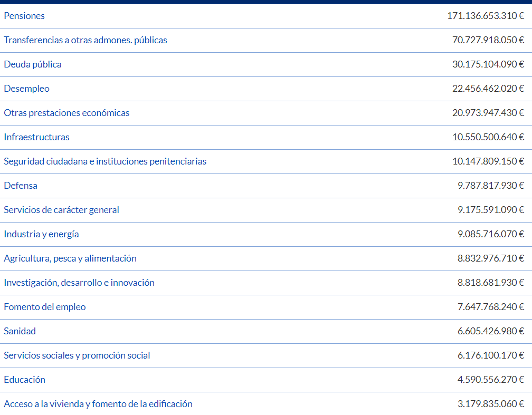Viewport: 532px width, 415px height.
Task: Click the 171.136.653.310 € Pensiones amount
Action: point(485,16)
